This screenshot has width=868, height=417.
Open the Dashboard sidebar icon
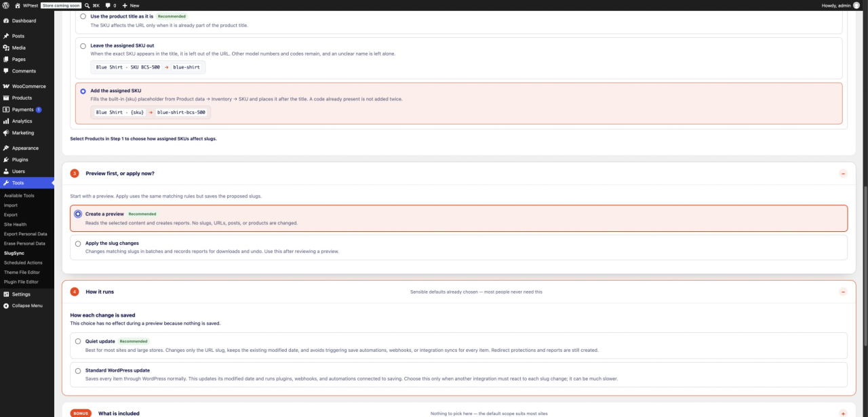(x=6, y=21)
